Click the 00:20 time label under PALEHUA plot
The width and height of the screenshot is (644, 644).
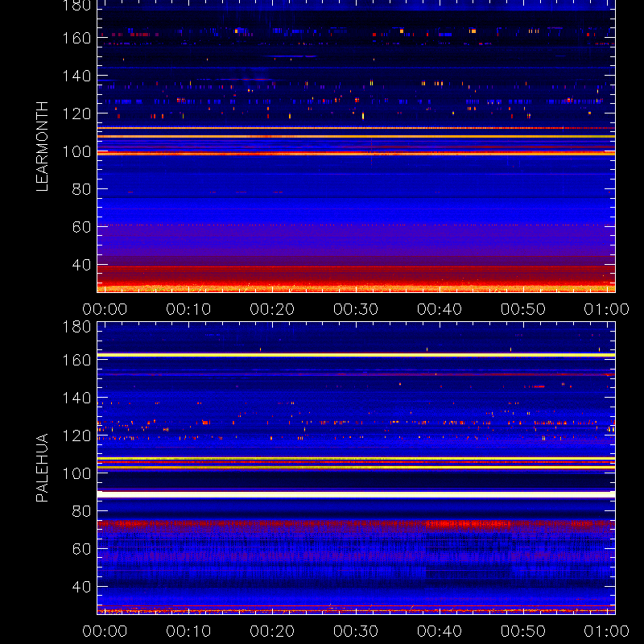point(272,631)
